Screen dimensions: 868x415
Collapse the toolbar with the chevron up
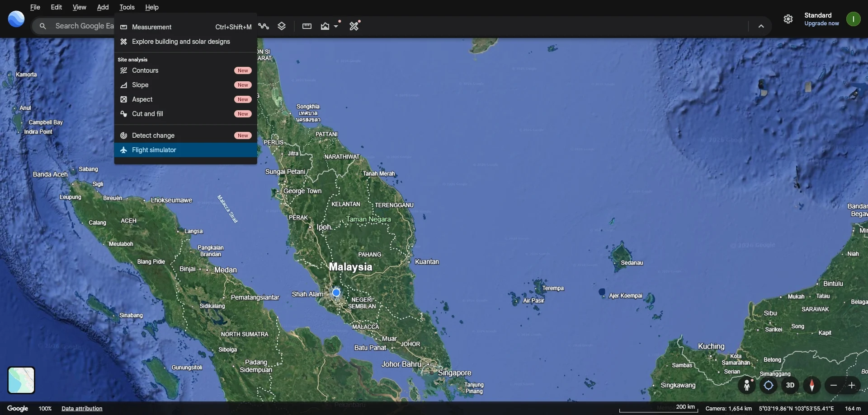pyautogui.click(x=761, y=26)
